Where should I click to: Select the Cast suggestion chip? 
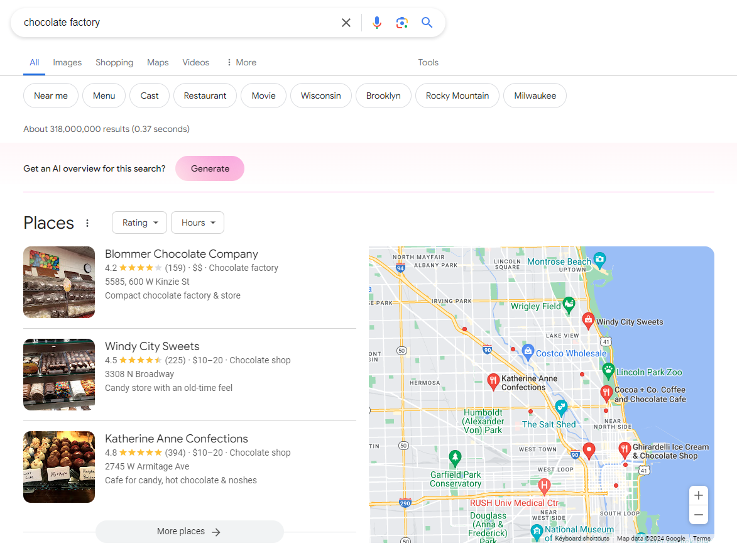pyautogui.click(x=150, y=96)
